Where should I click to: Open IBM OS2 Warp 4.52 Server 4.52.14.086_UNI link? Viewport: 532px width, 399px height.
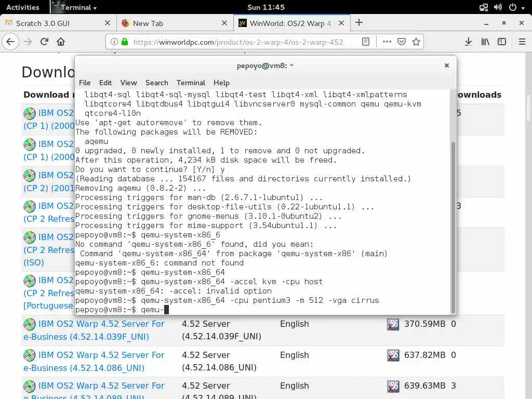click(x=94, y=362)
